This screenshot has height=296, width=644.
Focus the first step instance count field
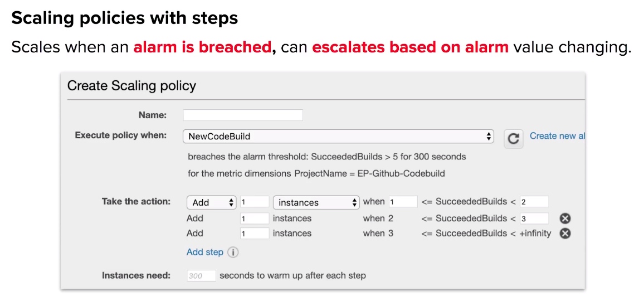pos(255,202)
